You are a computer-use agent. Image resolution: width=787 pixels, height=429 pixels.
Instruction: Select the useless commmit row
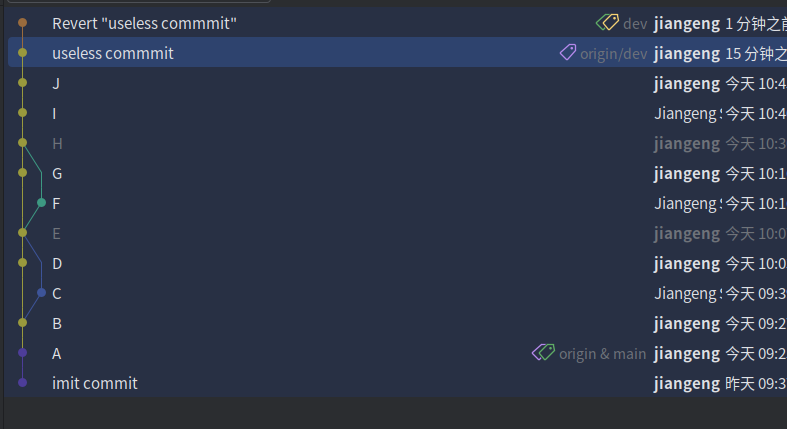coord(398,52)
